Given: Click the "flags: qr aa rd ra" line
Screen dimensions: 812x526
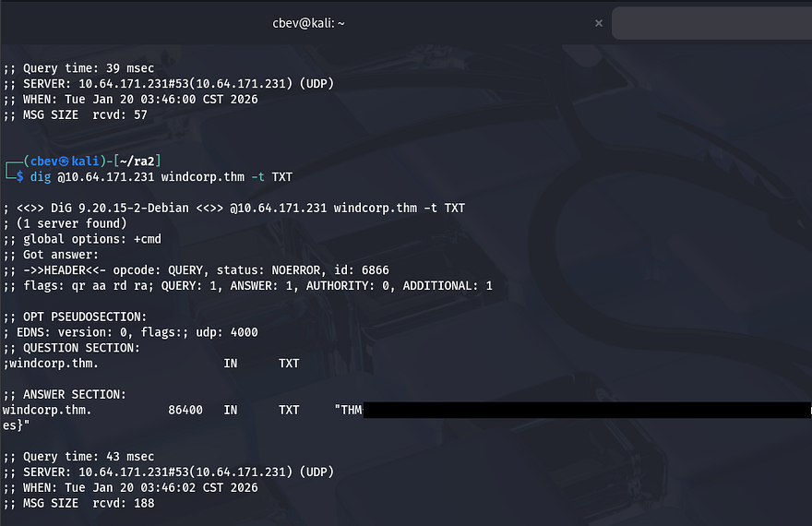Looking at the screenshot, I should (x=247, y=286).
